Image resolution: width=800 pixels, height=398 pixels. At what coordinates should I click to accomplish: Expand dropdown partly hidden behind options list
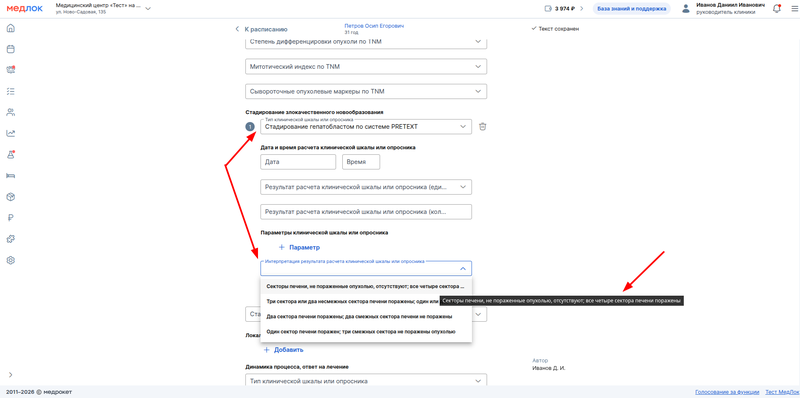479,314
